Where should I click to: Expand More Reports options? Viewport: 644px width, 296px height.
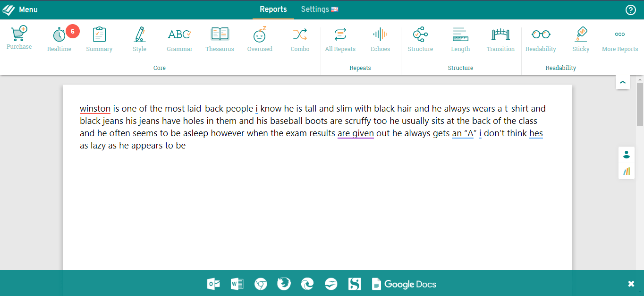click(619, 40)
